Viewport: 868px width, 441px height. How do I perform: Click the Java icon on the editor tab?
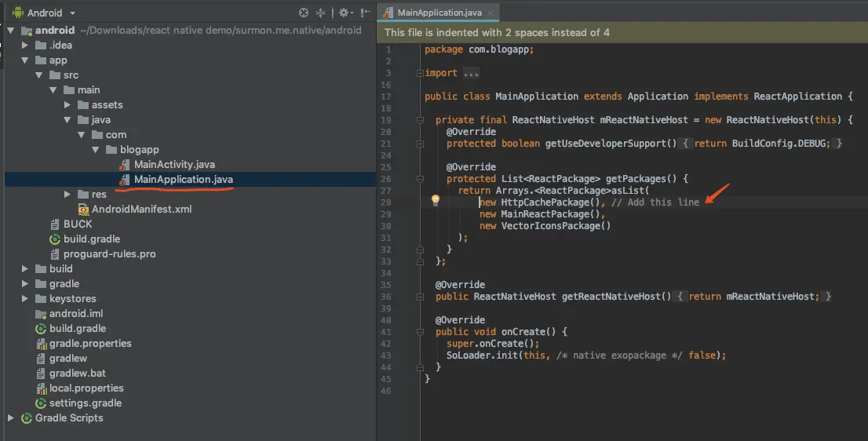point(388,13)
